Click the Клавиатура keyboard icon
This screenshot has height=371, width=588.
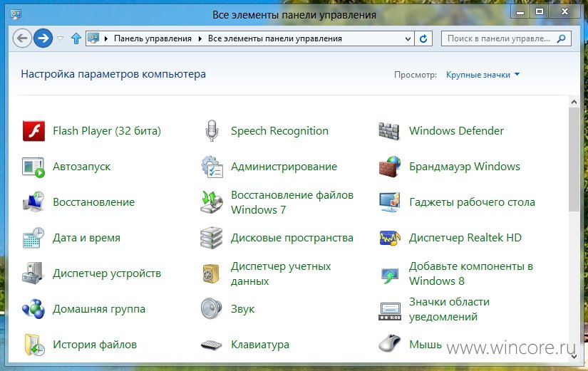(212, 345)
